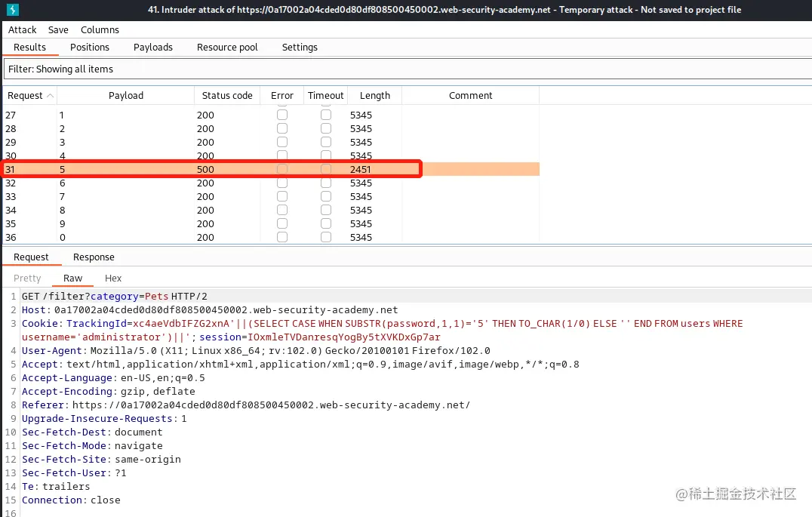Toggle Timeout checkbox for request 27

pos(326,115)
